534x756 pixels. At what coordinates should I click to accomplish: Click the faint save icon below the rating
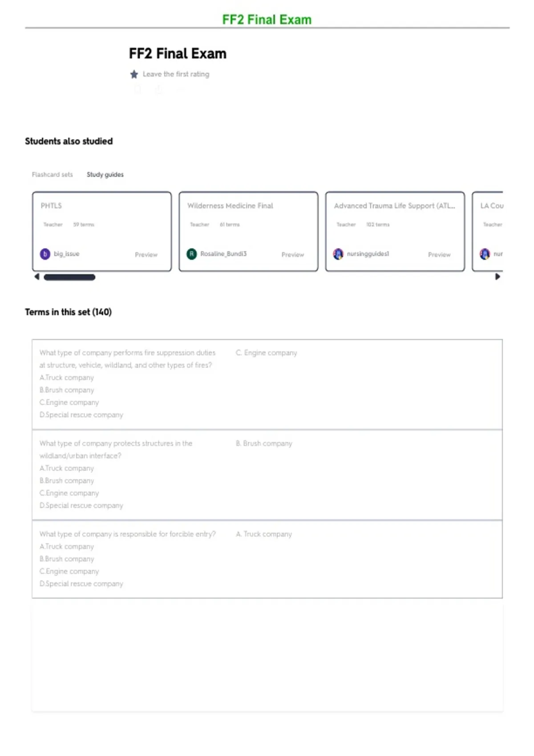click(138, 90)
